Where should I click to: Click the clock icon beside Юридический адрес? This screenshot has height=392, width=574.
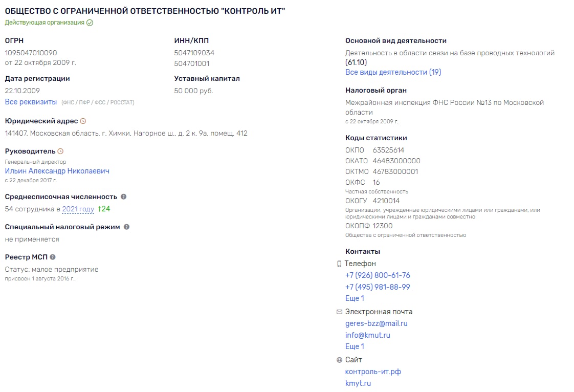coord(83,121)
